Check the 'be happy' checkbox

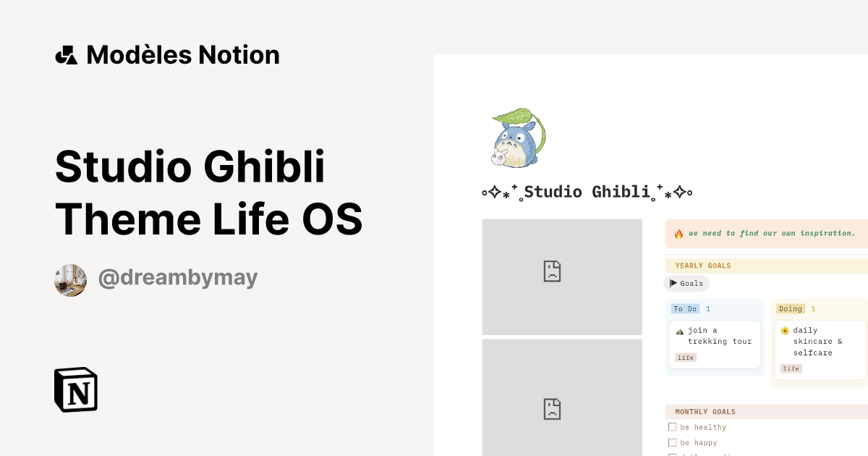[673, 442]
